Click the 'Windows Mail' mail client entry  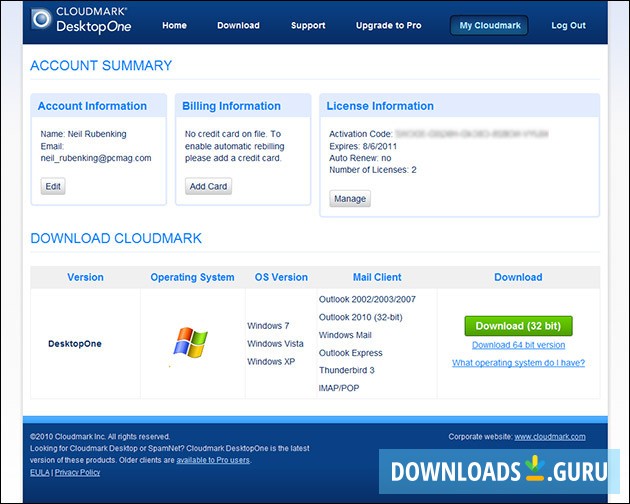(345, 335)
